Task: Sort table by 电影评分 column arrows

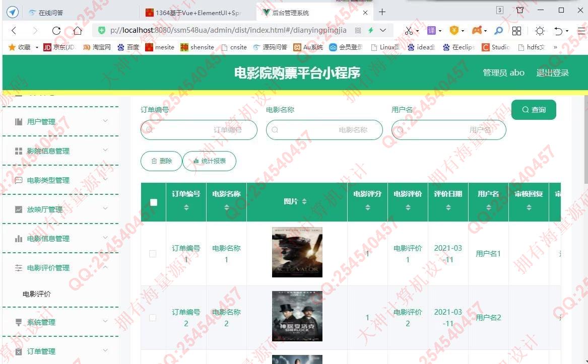Action: pos(367,207)
